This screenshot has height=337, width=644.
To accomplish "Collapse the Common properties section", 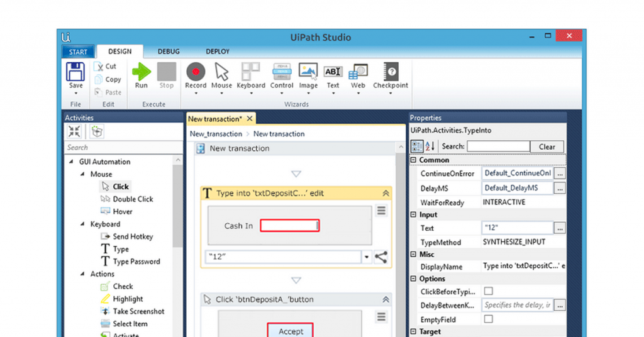I will 414,160.
